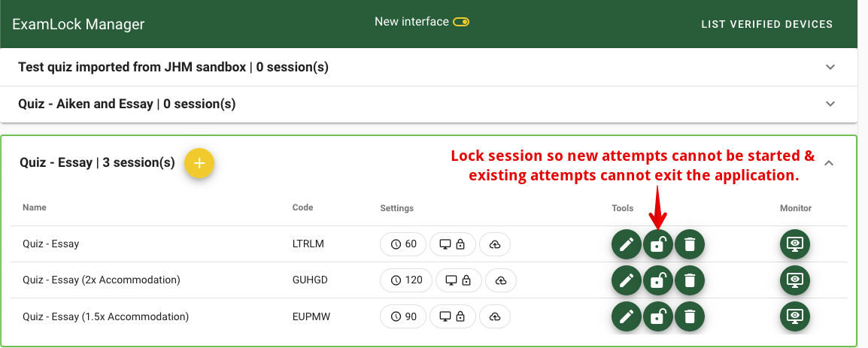Click the cloud upload chip for LTRLM
Viewport: 868px width, 348px height.
pos(495,244)
